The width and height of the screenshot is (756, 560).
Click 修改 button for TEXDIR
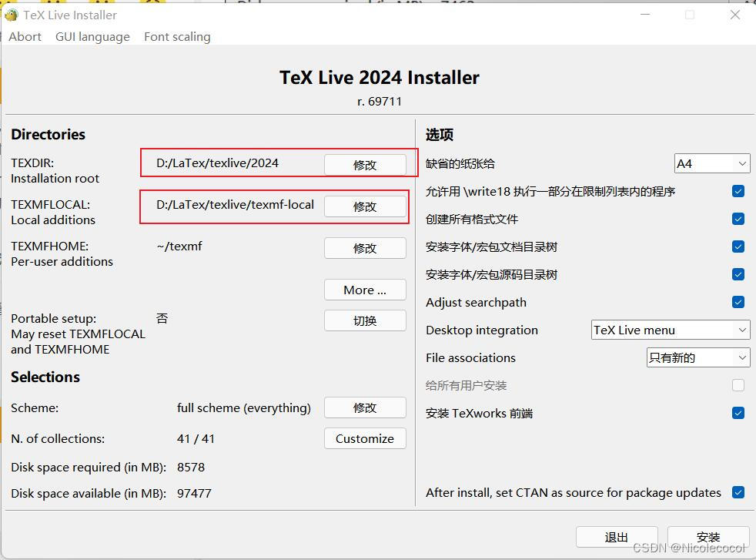pyautogui.click(x=365, y=165)
